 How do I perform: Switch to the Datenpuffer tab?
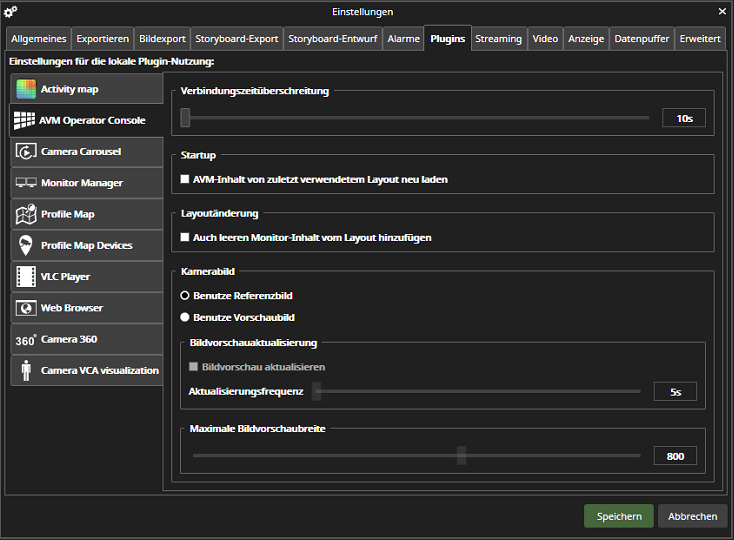pos(642,39)
